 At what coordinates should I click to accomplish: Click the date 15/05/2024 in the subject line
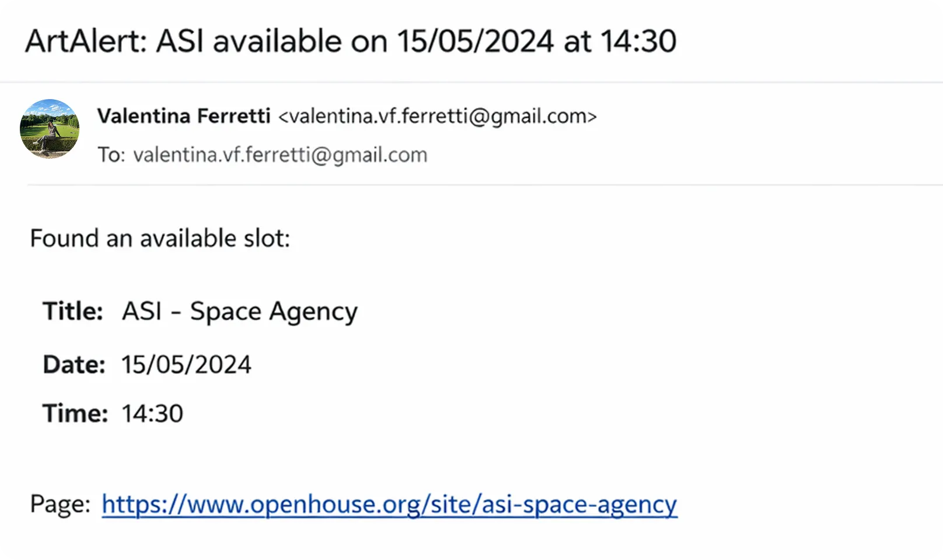tap(475, 41)
